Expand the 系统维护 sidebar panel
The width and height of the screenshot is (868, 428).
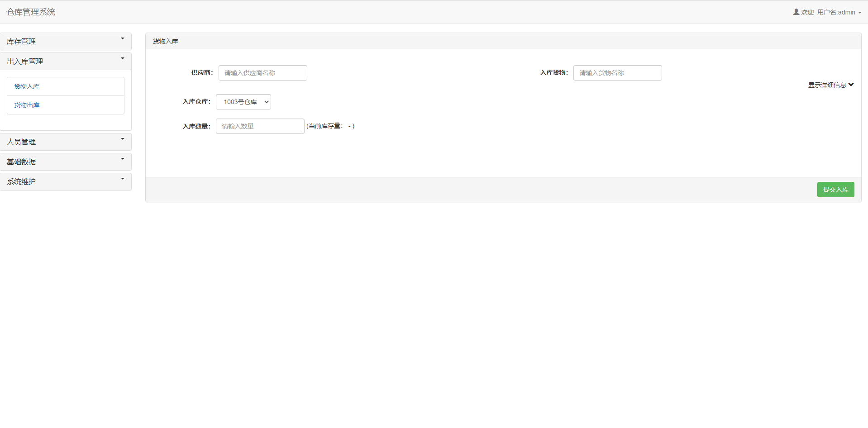[66, 181]
